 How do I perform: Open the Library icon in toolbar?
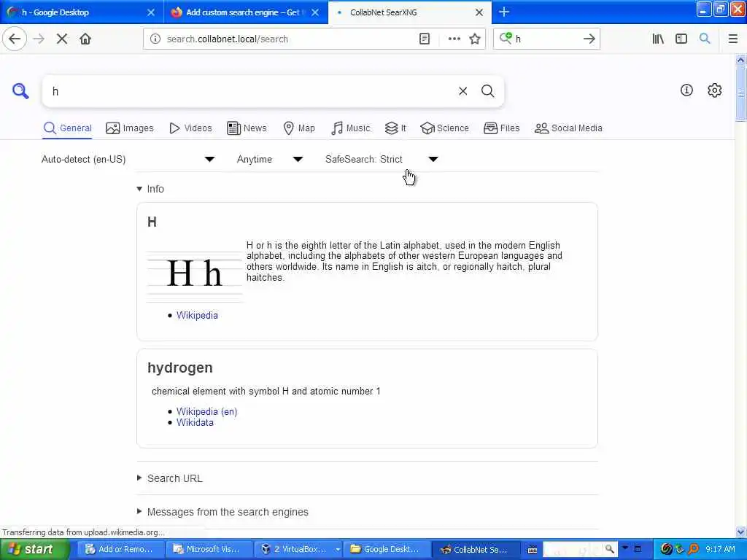point(658,39)
